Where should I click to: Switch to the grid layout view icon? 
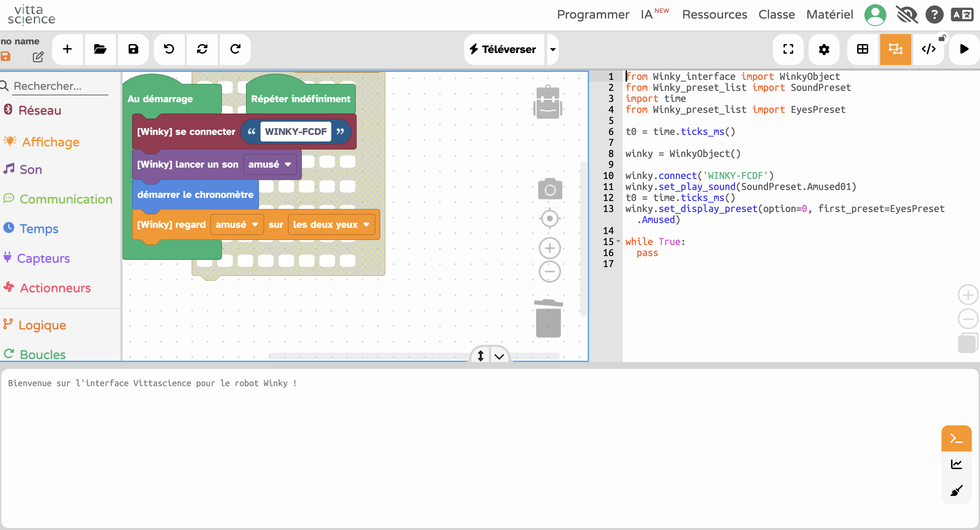coord(862,49)
